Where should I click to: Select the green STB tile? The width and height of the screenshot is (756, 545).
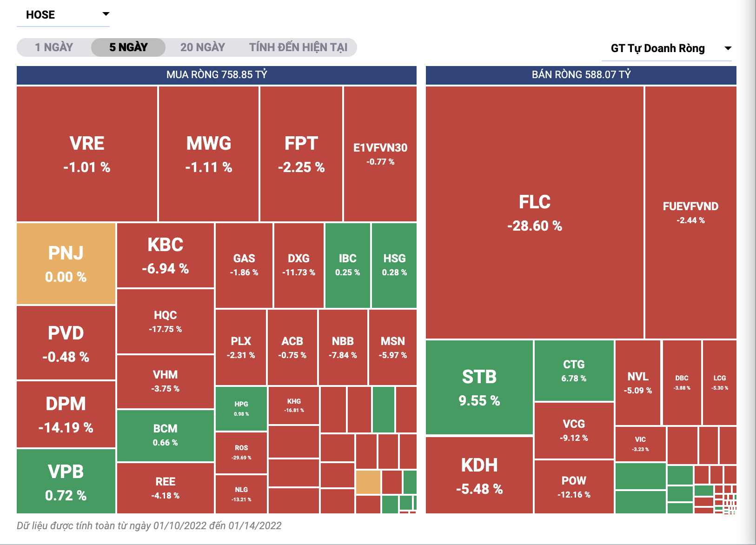coord(479,387)
